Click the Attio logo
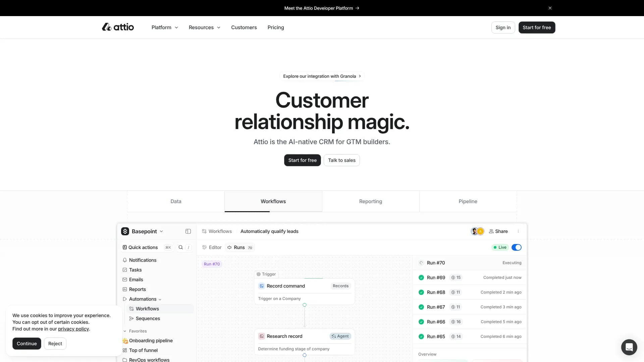The width and height of the screenshot is (644, 362). point(118,27)
